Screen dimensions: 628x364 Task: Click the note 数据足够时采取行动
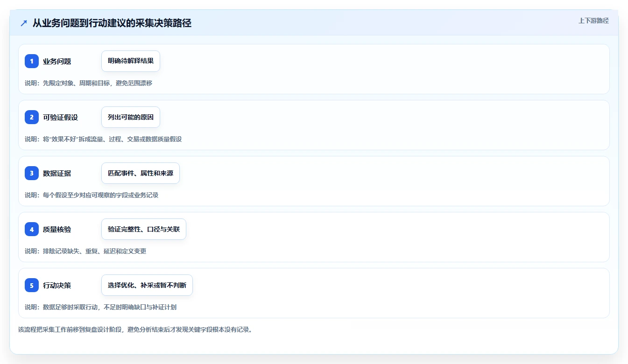(x=100, y=307)
